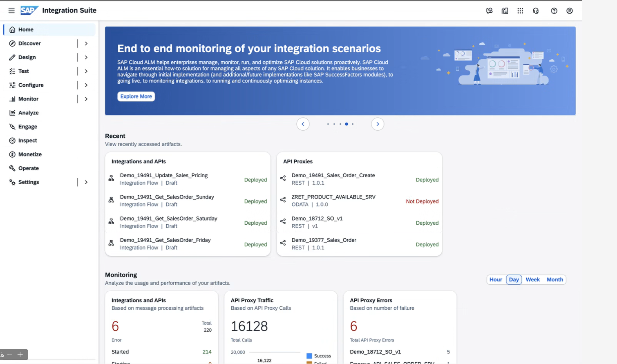The height and width of the screenshot is (364, 617).
Task: Open the news document icon in header
Action: (x=505, y=11)
